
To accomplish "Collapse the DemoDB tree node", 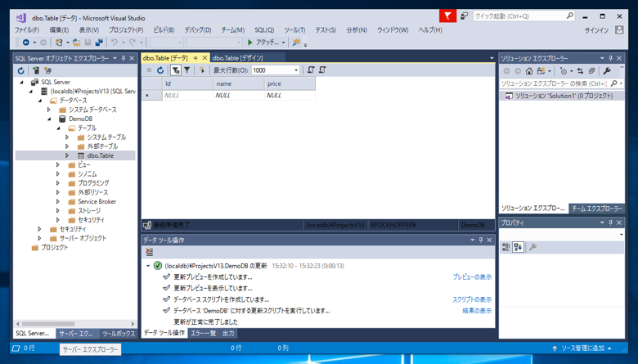I will (49, 119).
